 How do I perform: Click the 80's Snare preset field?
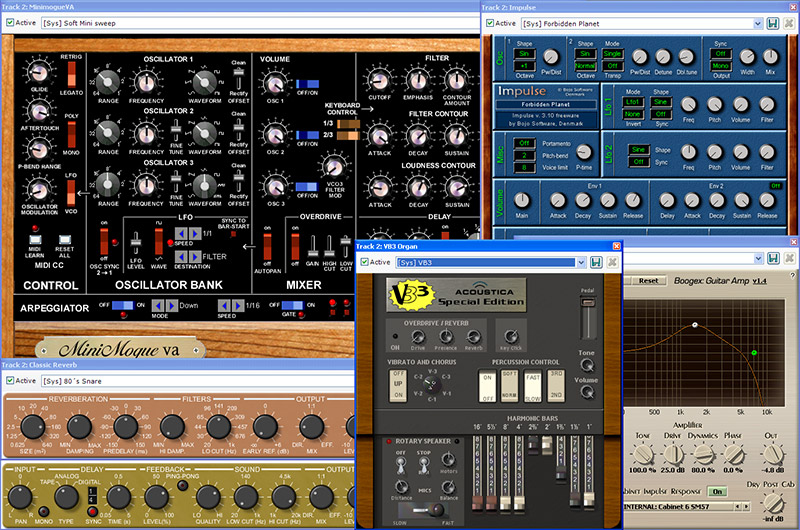point(198,381)
